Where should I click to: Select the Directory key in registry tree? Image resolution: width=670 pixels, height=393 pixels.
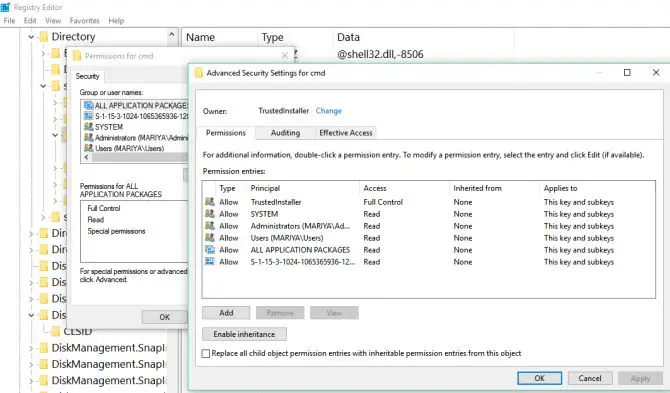[x=73, y=37]
